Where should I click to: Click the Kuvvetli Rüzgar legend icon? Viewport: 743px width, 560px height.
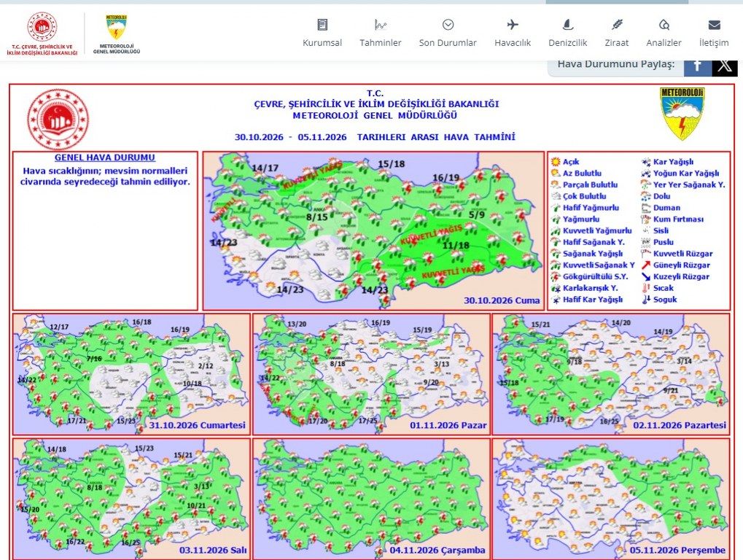646,254
